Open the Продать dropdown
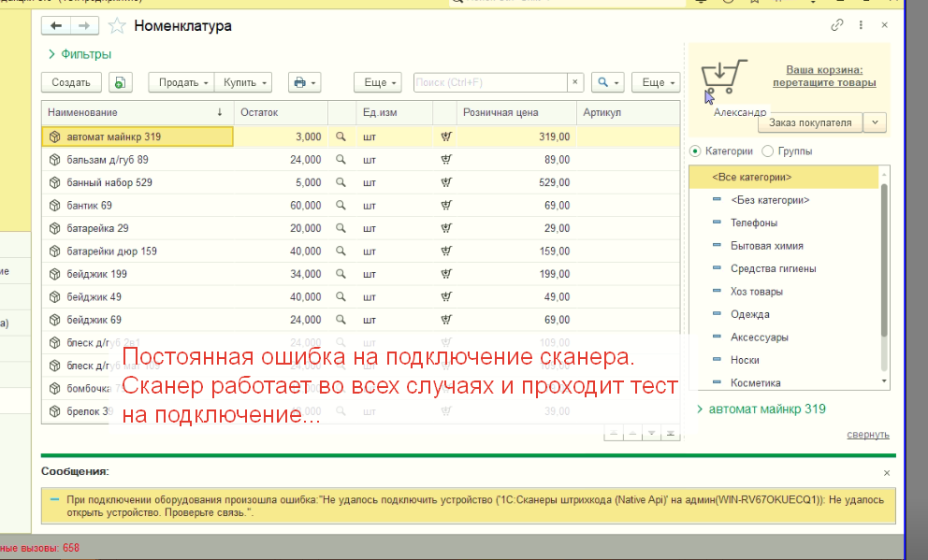The height and width of the screenshot is (560, 928). 181,82
